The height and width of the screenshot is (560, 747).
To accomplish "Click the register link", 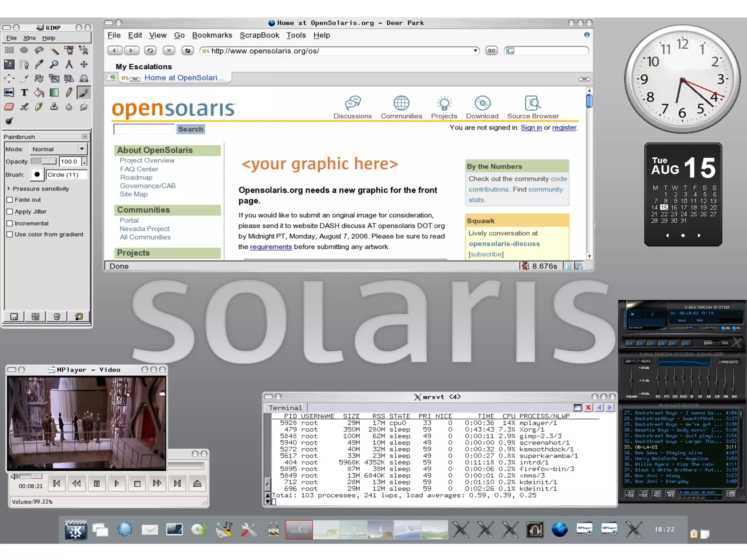I will [564, 128].
